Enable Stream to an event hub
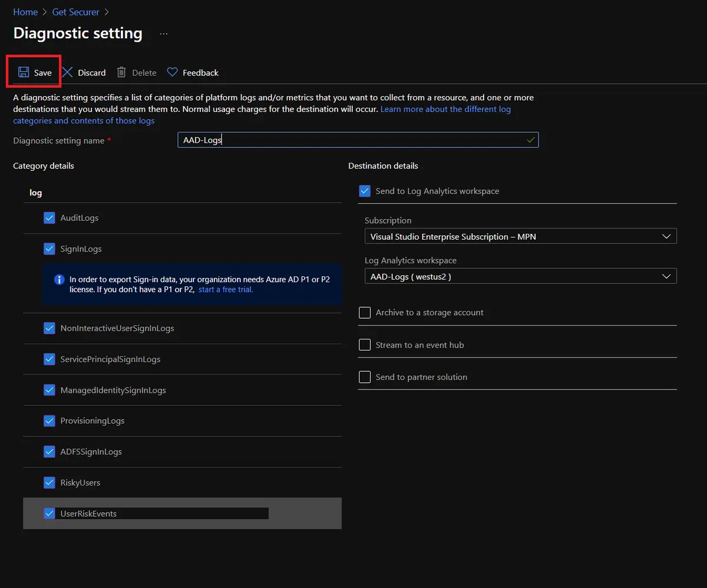 [365, 345]
